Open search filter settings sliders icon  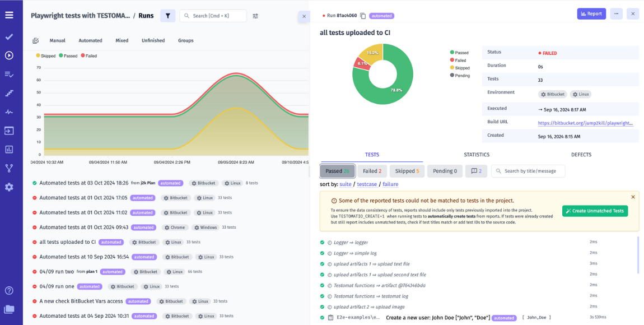tap(255, 16)
